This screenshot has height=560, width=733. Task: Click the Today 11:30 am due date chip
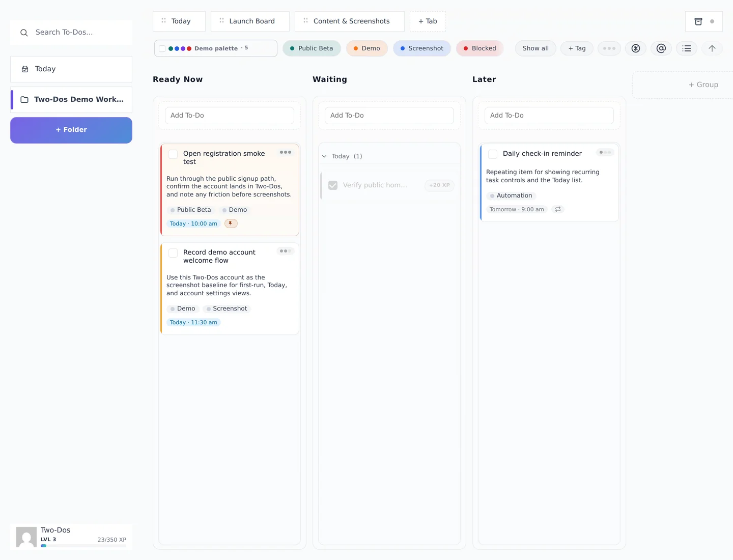coord(193,322)
